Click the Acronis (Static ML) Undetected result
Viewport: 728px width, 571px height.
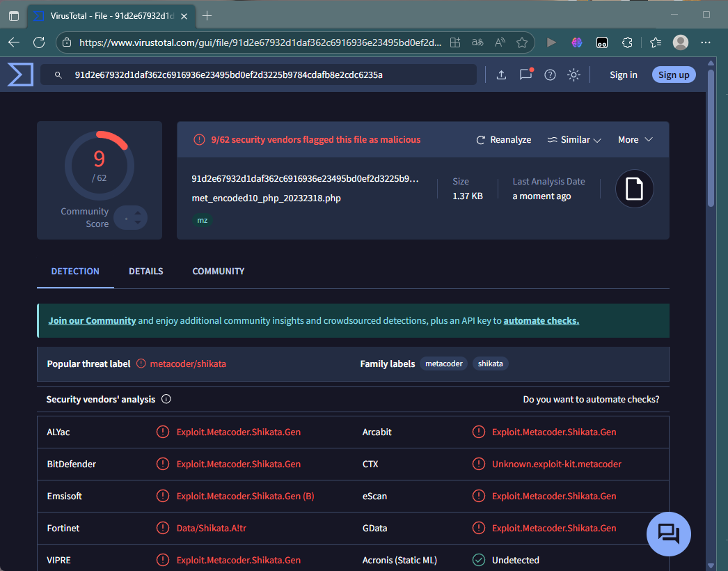[x=515, y=561]
